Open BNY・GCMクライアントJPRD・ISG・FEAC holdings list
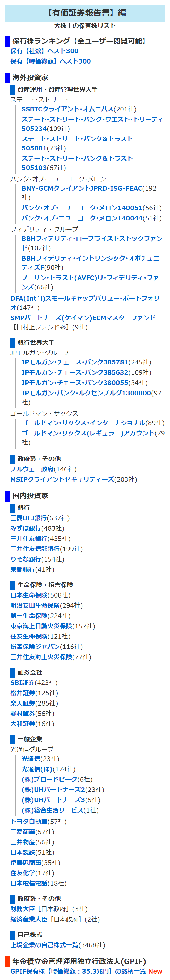The width and height of the screenshot is (170, 980). pyautogui.click(x=82, y=188)
